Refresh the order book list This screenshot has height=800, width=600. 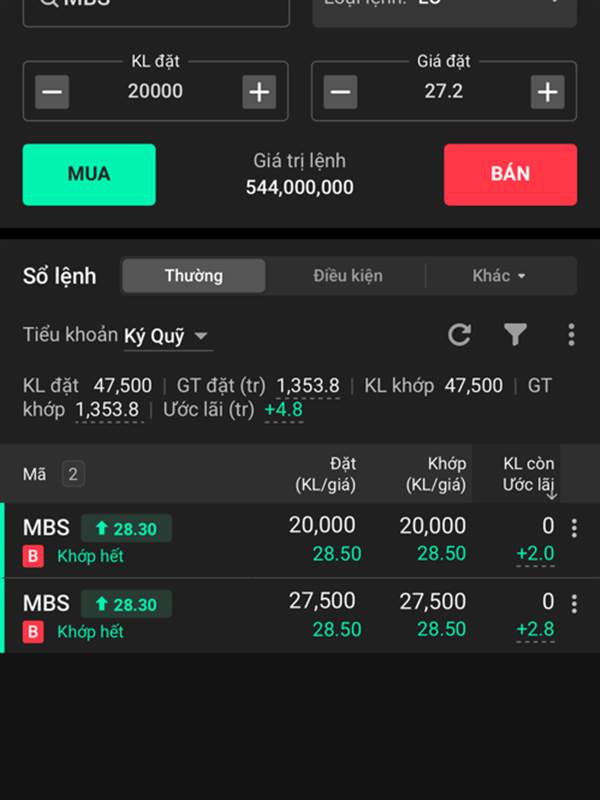click(x=459, y=335)
